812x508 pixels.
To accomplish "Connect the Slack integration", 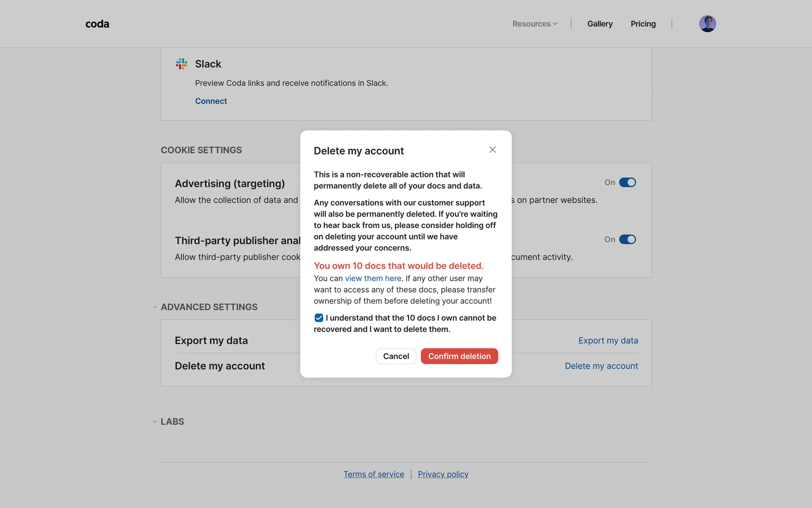I will point(211,101).
